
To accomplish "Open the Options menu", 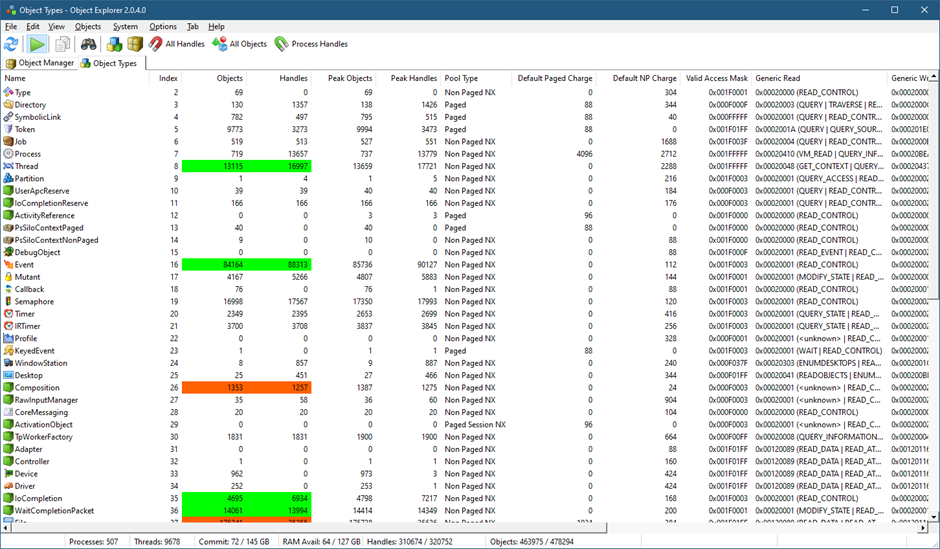I will (x=163, y=26).
